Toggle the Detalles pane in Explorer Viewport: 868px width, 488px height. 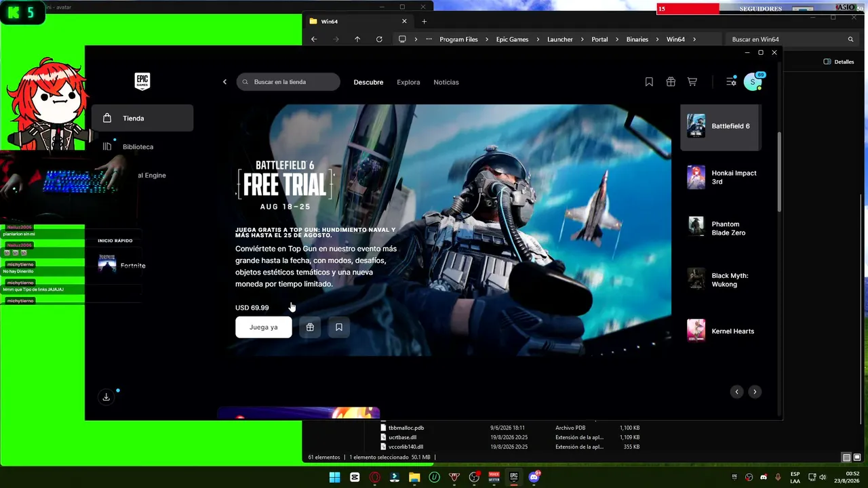pyautogui.click(x=839, y=62)
